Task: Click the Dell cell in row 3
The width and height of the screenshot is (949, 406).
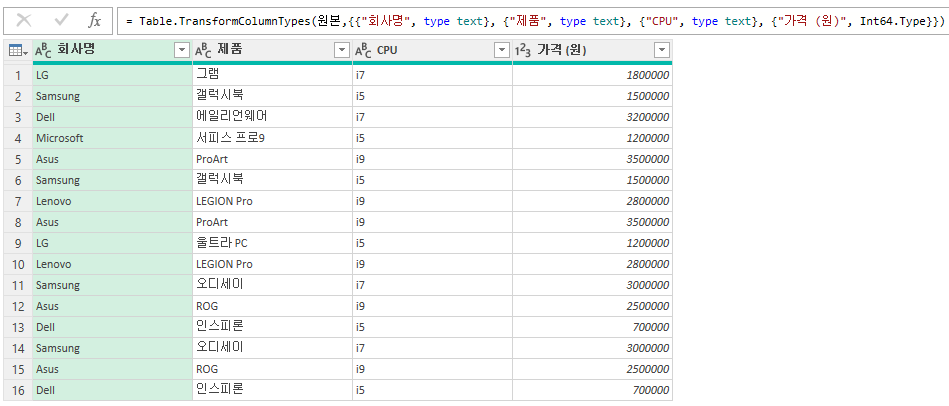Action: [113, 117]
